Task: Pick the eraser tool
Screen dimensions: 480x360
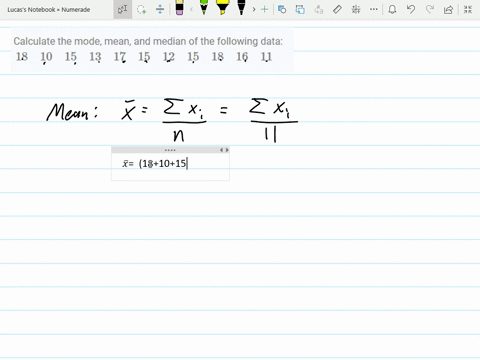Action: (x=179, y=8)
